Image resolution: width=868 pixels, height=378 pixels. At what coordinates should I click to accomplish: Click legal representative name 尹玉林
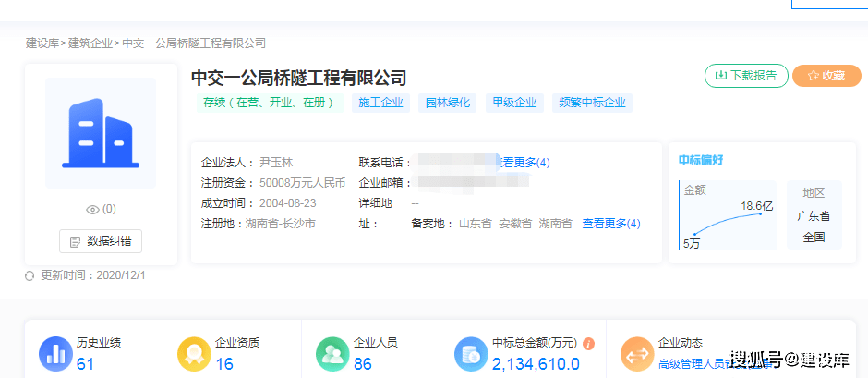click(276, 163)
